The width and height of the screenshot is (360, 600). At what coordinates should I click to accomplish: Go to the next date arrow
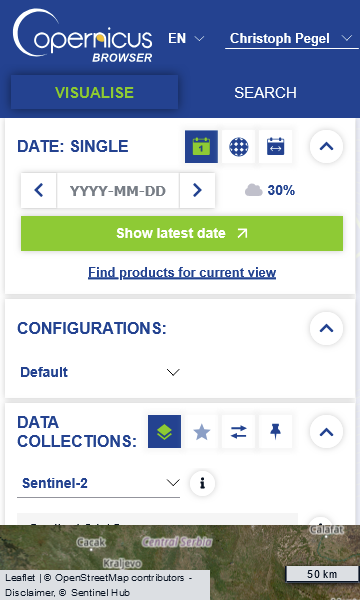197,190
